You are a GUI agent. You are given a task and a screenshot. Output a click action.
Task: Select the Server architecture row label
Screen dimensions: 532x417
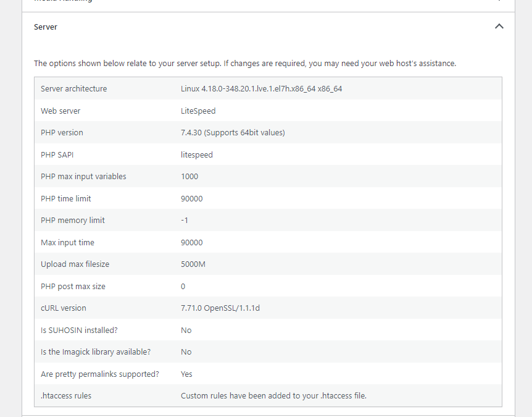coord(73,88)
